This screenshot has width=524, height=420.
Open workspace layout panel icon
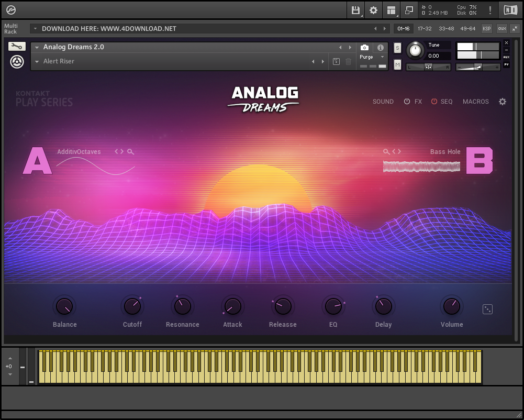392,10
